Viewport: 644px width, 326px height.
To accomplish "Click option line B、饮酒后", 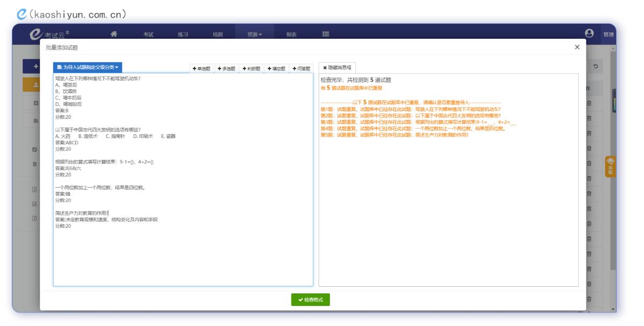I will (66, 91).
